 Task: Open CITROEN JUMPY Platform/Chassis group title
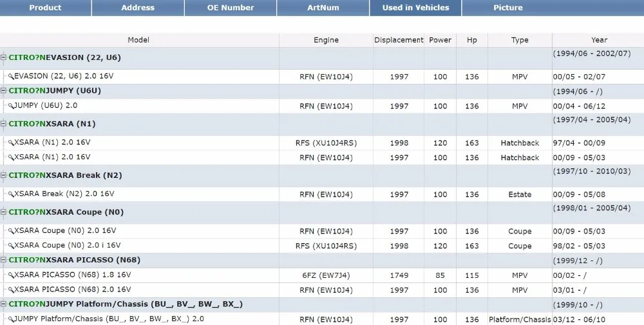coord(126,304)
